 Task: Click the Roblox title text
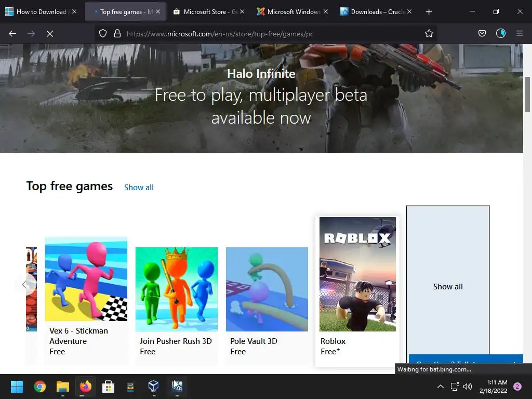[333, 341]
